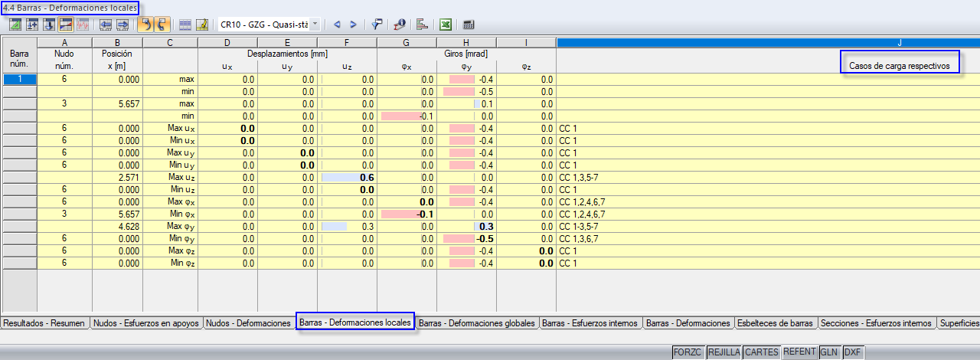Open the Resultados - Resumen tab
Image resolution: width=980 pixels, height=360 pixels.
[x=44, y=323]
